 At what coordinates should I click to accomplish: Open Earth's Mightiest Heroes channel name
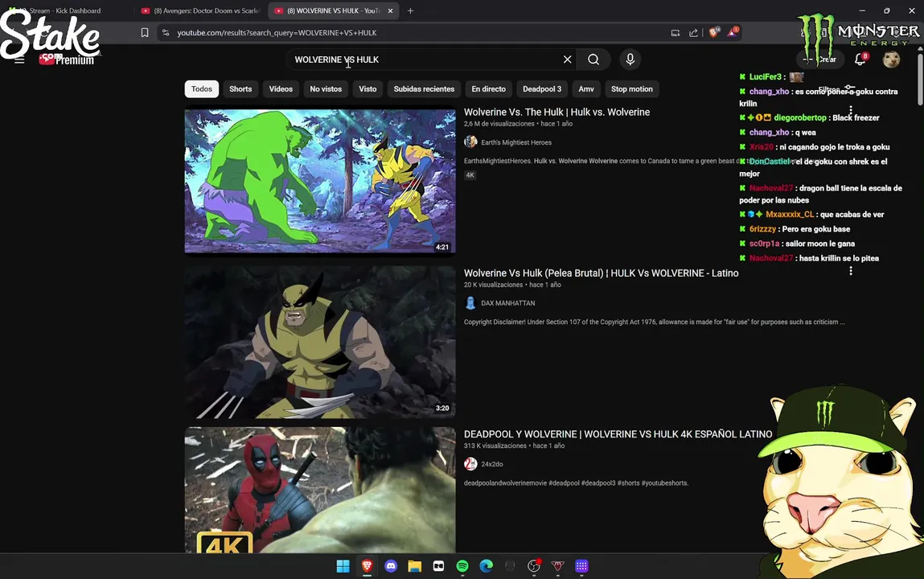[x=516, y=142]
